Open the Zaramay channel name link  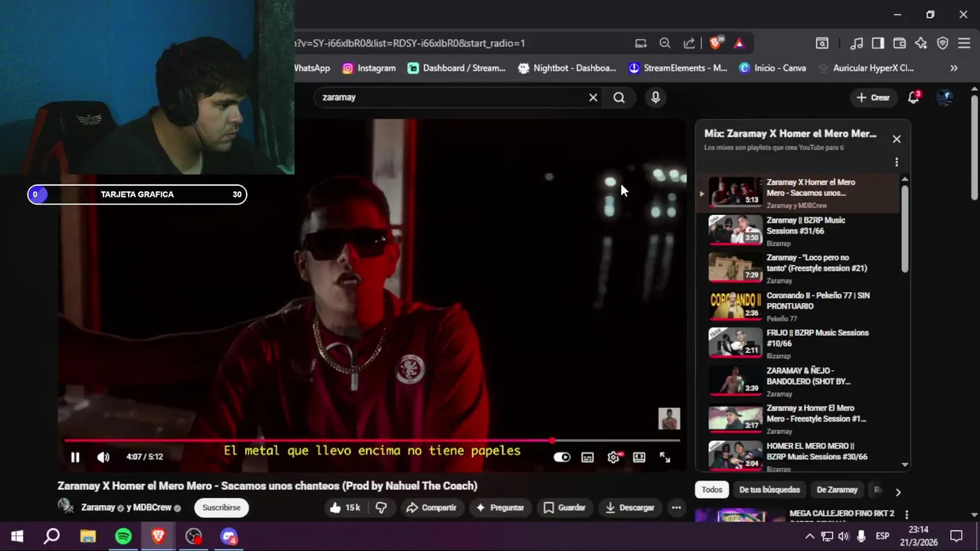(x=98, y=507)
